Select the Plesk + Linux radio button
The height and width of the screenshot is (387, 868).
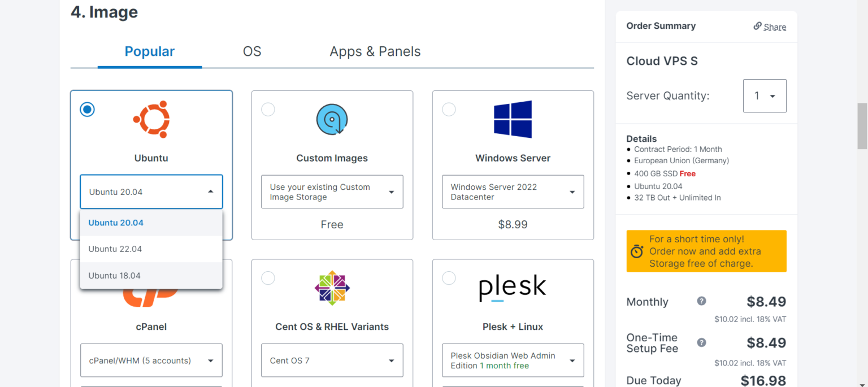(449, 278)
